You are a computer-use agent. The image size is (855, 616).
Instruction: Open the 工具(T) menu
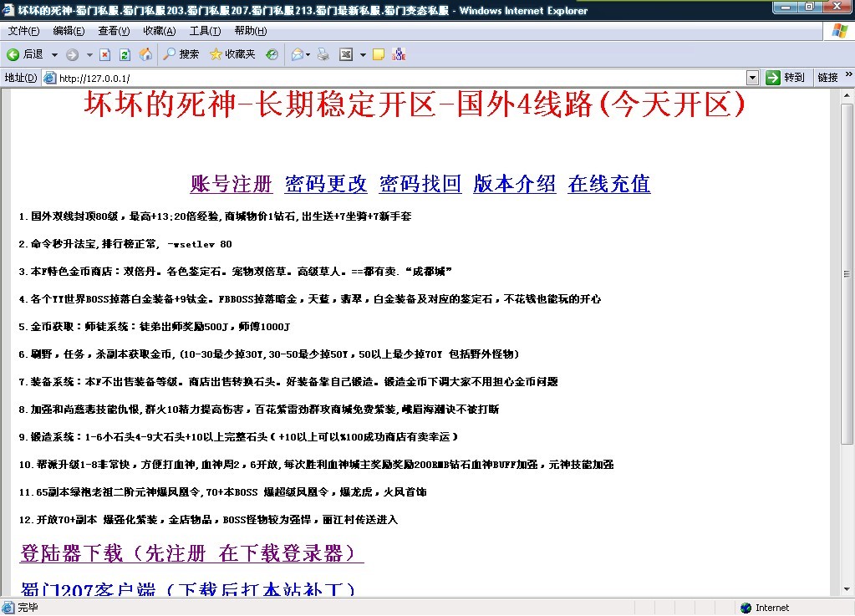[205, 31]
